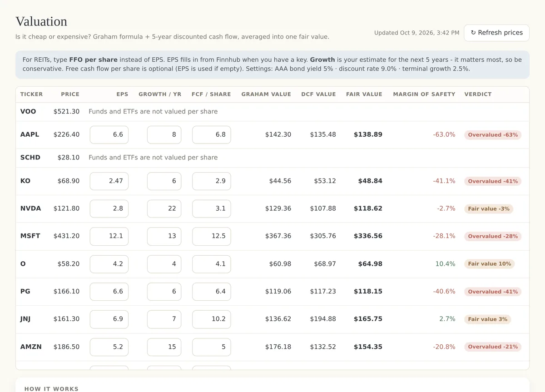
Task: Click the FCF / Share column header
Action: tap(211, 94)
